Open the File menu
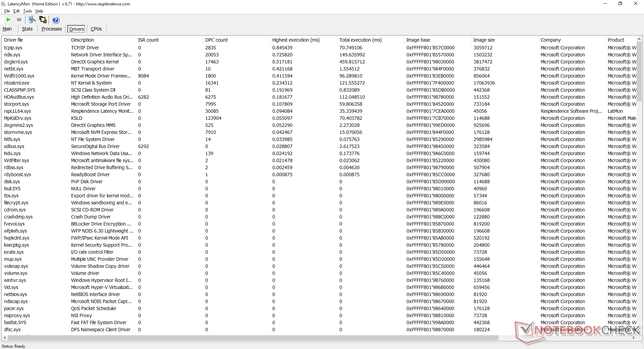The width and height of the screenshot is (644, 349). (7, 11)
